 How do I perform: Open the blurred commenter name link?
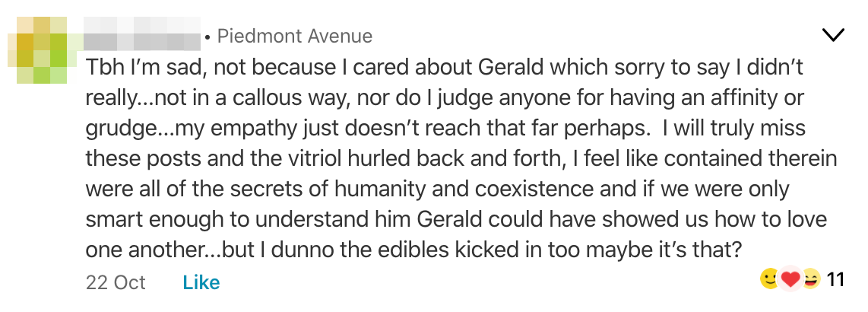142,33
